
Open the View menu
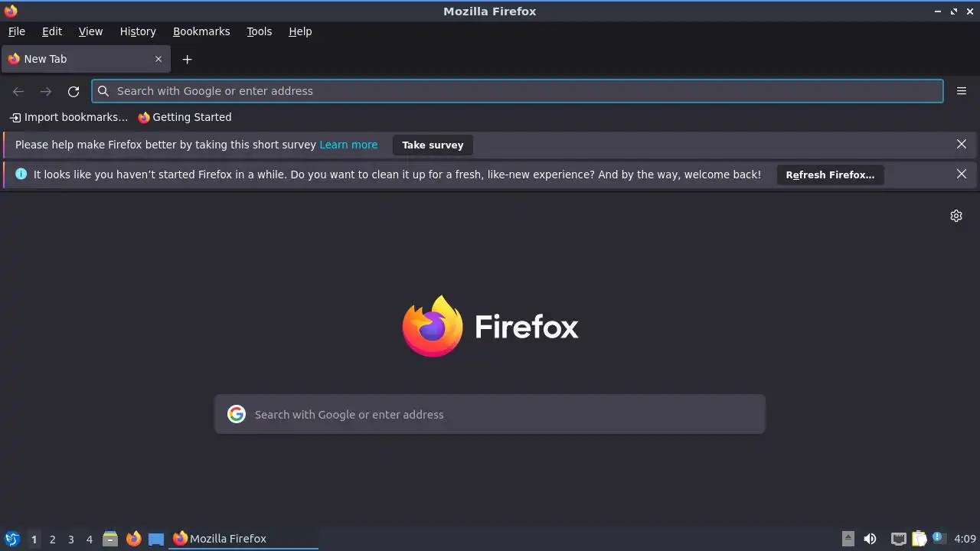pyautogui.click(x=90, y=31)
